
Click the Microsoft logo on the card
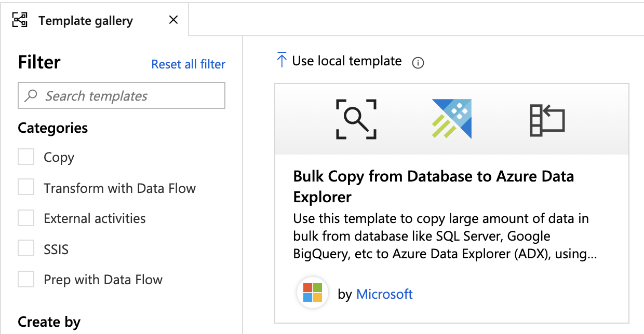313,293
